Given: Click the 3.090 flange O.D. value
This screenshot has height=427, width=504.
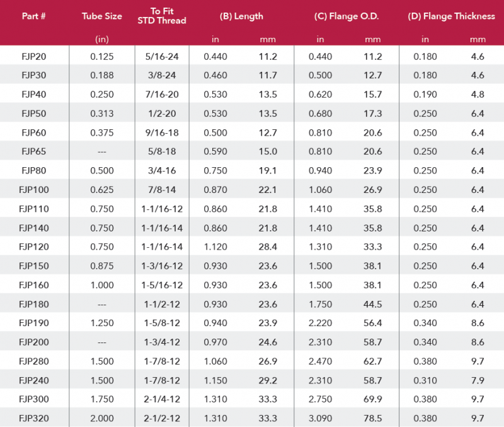Looking at the screenshot, I should (x=320, y=418).
